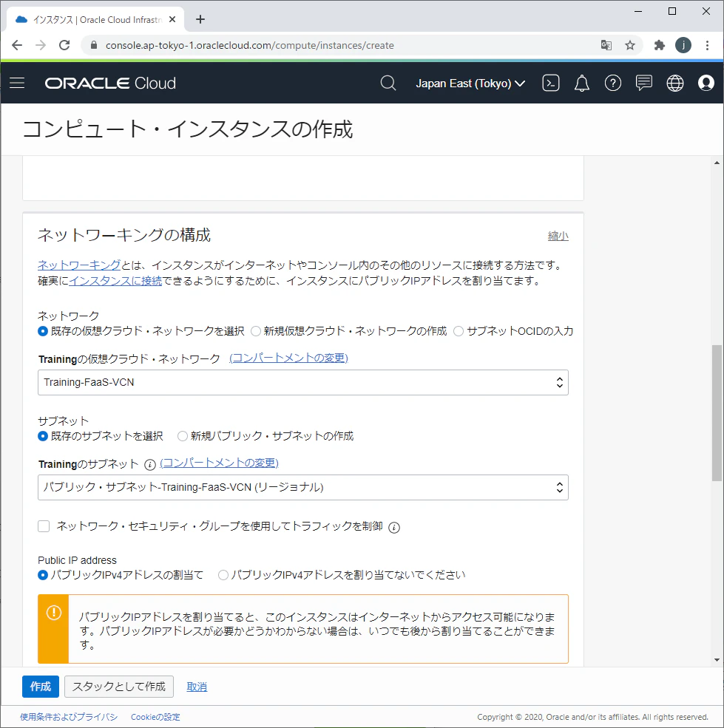The image size is (724, 728).
Task: Select 新規パブリック・サブネットの作成 radio
Action: tap(183, 436)
